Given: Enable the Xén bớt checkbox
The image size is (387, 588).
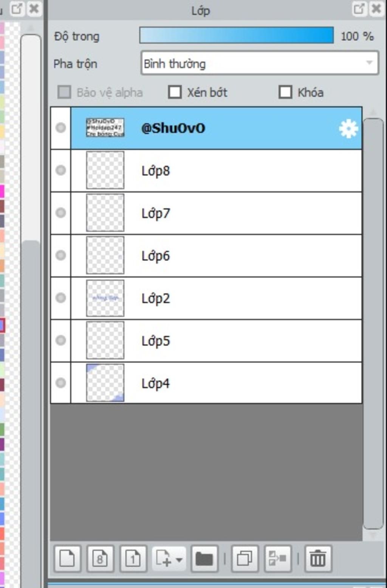Looking at the screenshot, I should pos(175,92).
